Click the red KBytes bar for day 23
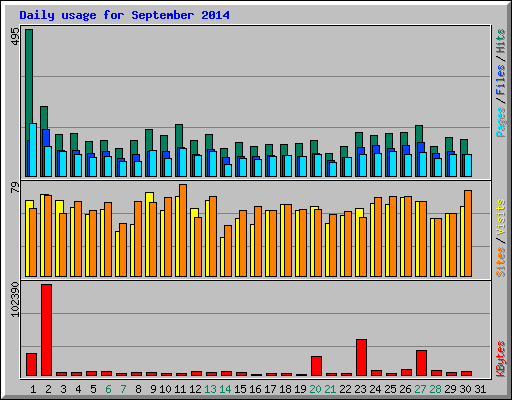The width and height of the screenshot is (512, 400). (x=361, y=357)
